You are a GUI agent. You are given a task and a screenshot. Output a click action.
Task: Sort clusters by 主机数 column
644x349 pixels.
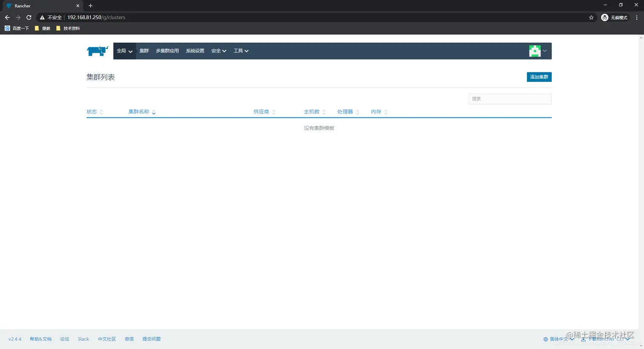[x=315, y=112]
